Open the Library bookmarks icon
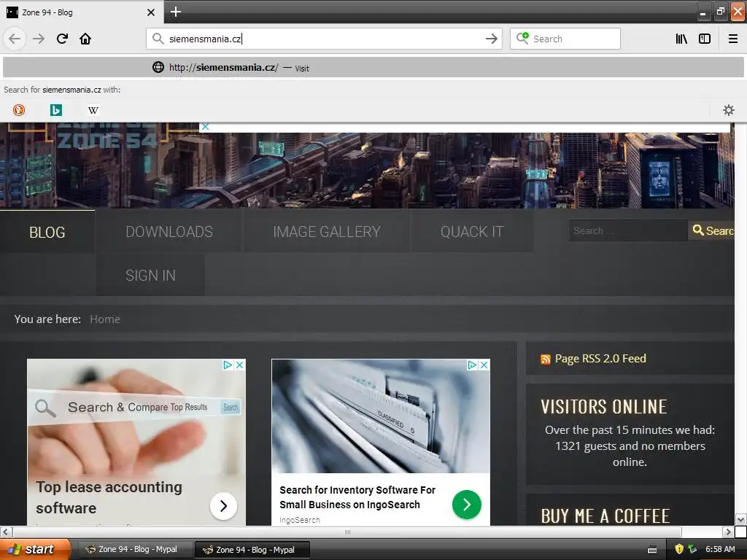Image resolution: width=747 pixels, height=560 pixels. [x=681, y=39]
